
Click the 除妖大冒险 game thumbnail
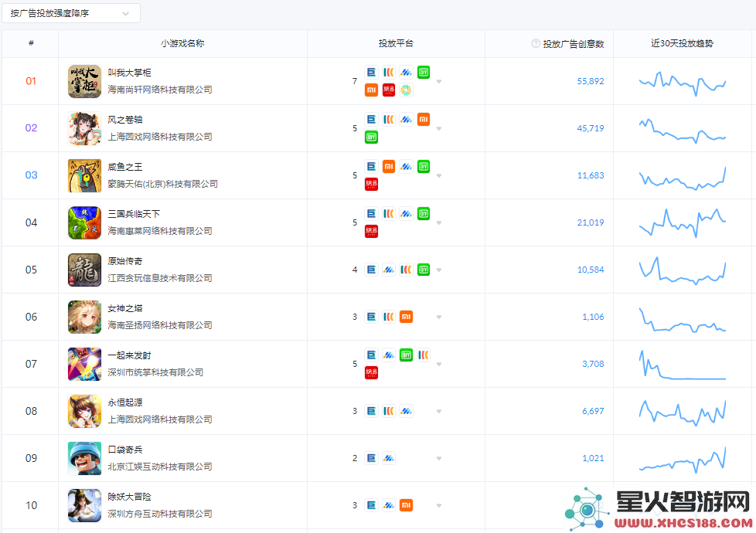pyautogui.click(x=85, y=505)
